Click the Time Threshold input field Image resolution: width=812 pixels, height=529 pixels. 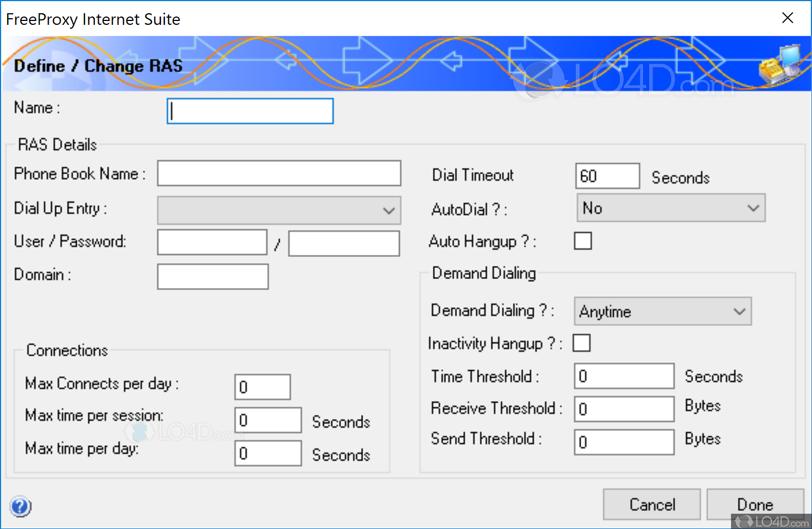click(624, 376)
